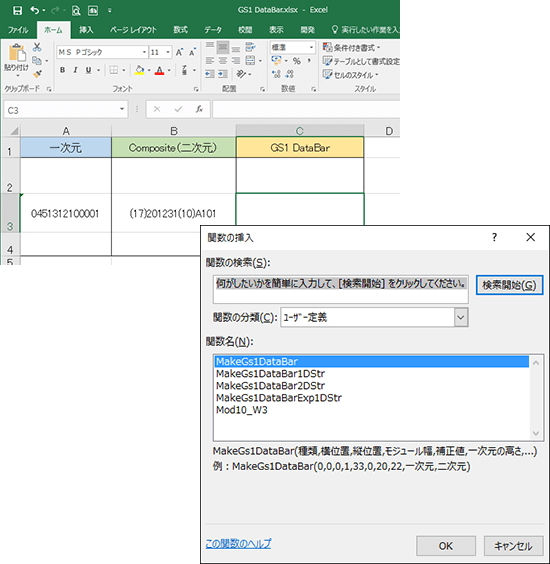Viewport: 550px width, 564px height.
Task: Copy the selection using the copy icon
Action: [37, 60]
